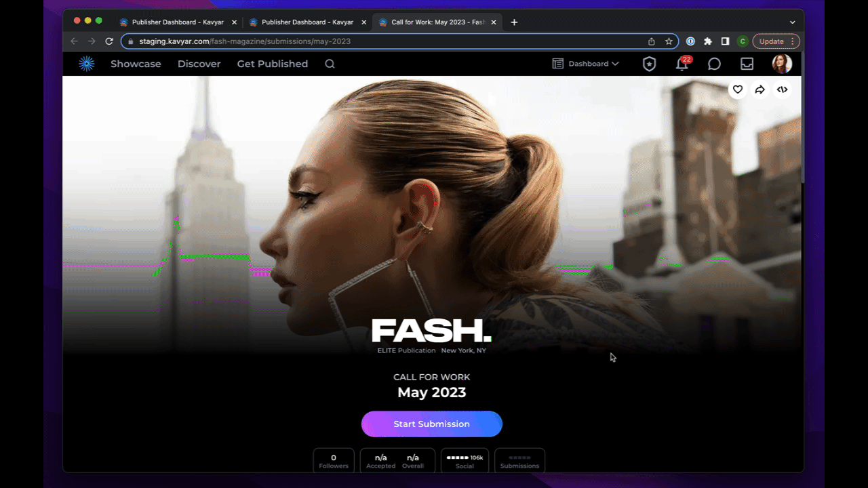Click the browser forward arrow
868x488 pixels.
pyautogui.click(x=92, y=41)
